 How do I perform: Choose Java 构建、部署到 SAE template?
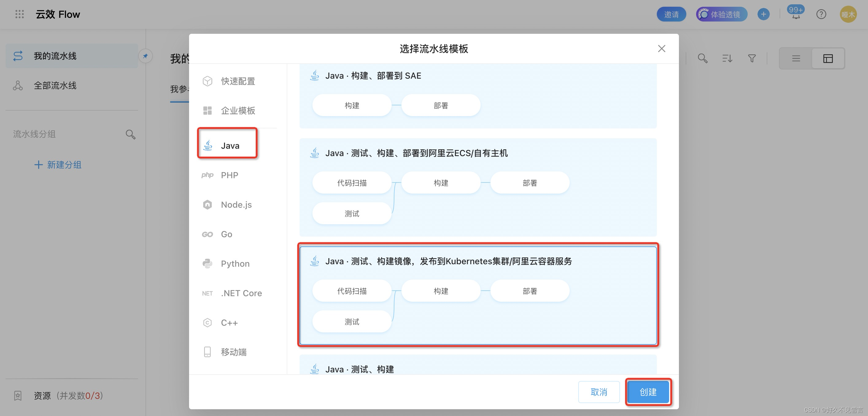tap(478, 96)
